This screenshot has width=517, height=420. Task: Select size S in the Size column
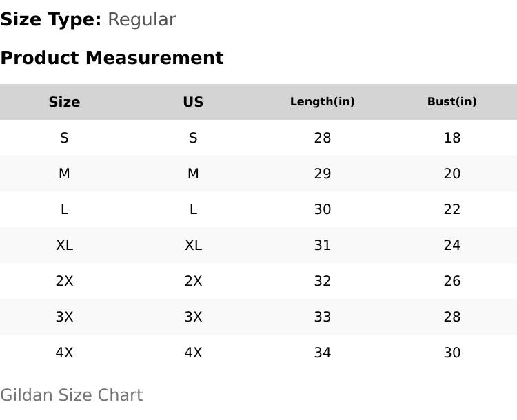64,138
